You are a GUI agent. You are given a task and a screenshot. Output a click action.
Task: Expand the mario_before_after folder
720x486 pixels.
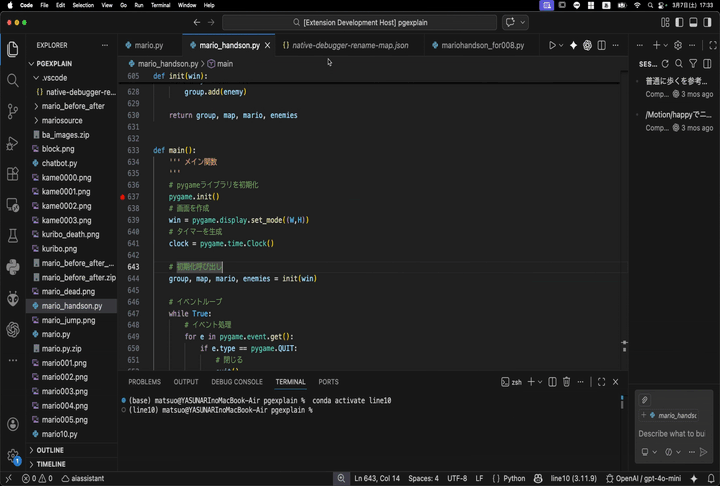point(73,106)
